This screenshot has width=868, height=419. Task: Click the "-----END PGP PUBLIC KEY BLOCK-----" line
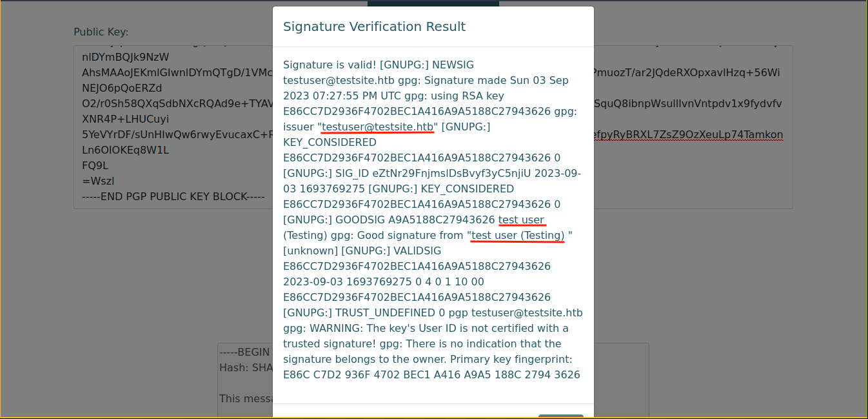click(x=173, y=196)
